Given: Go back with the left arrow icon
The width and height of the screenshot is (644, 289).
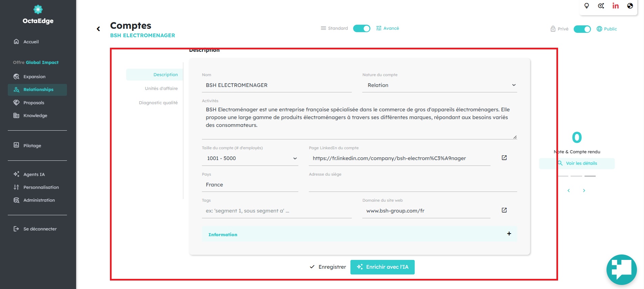Looking at the screenshot, I should click(x=98, y=29).
